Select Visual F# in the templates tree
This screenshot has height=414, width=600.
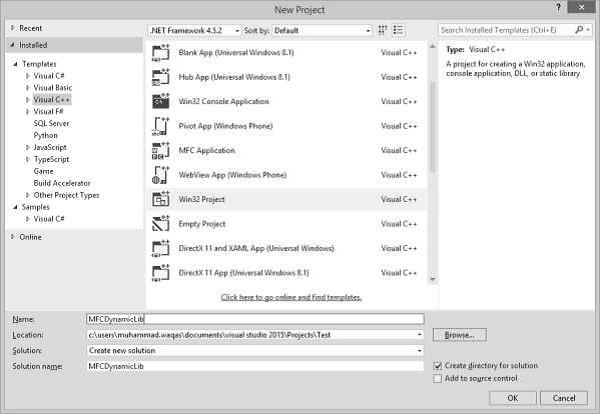pos(48,111)
